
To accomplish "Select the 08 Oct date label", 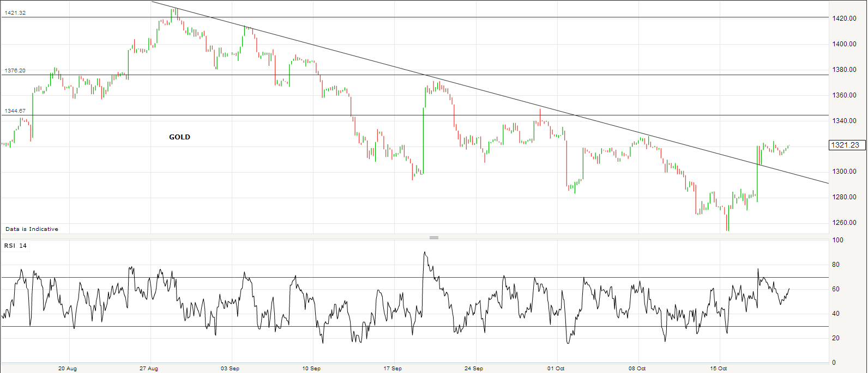I will click(x=637, y=369).
